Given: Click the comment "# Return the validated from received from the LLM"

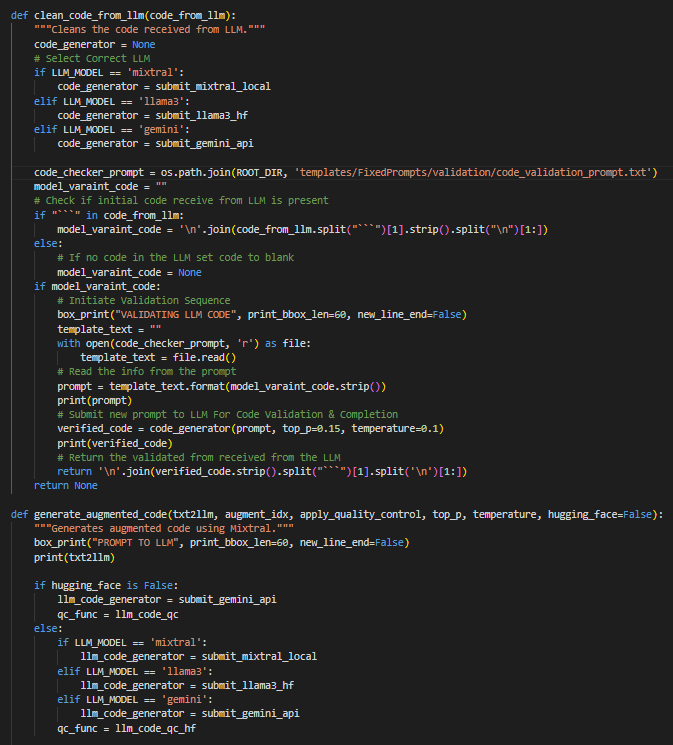Looking at the screenshot, I should tap(199, 458).
